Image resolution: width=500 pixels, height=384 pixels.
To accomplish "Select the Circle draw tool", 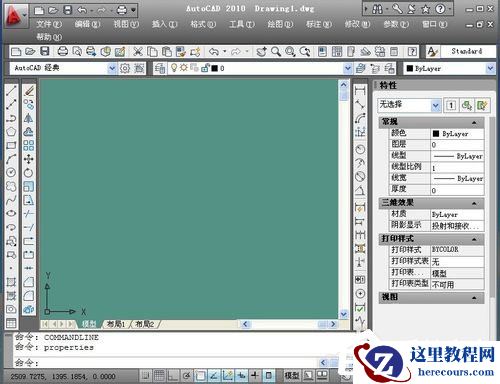I will click(x=11, y=172).
